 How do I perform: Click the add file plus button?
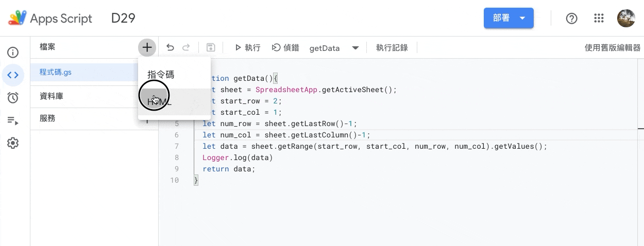[147, 48]
